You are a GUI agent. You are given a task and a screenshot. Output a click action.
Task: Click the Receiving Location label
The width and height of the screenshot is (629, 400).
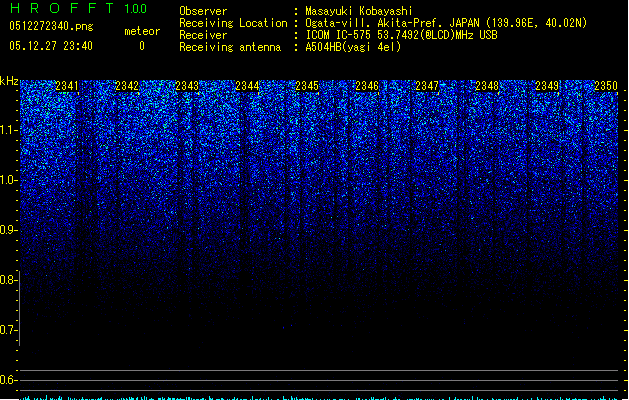coord(233,23)
